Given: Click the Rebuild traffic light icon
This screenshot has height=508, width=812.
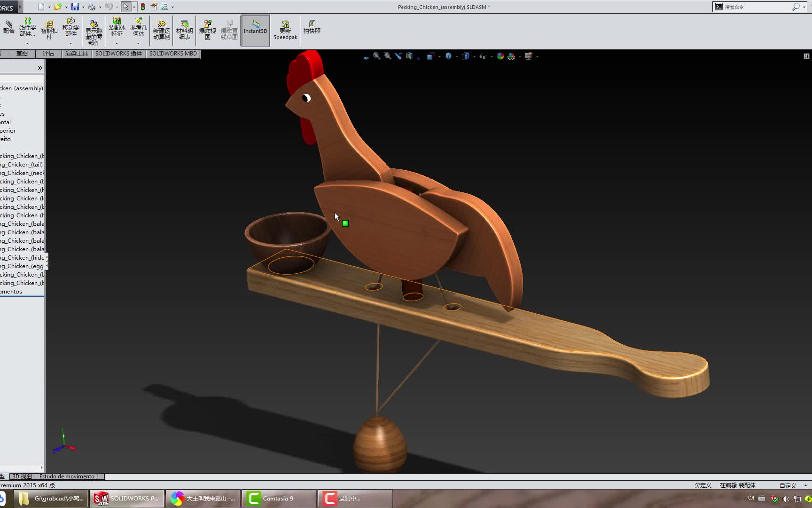Looking at the screenshot, I should coord(143,7).
